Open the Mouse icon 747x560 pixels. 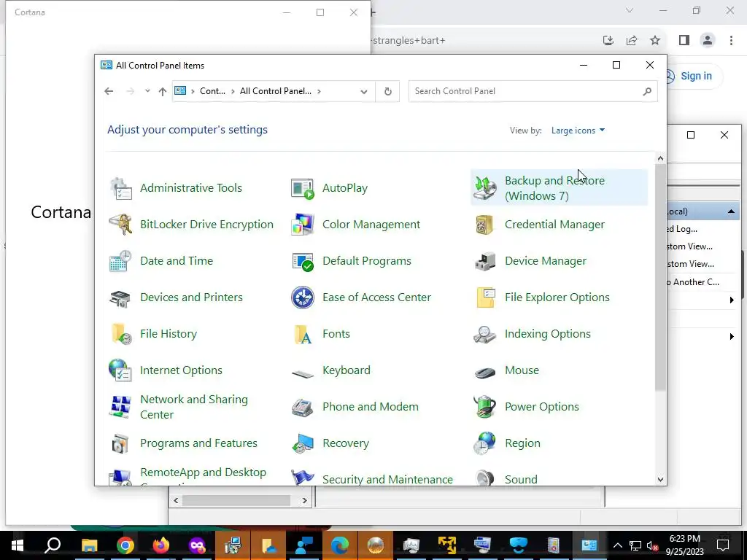(x=485, y=372)
